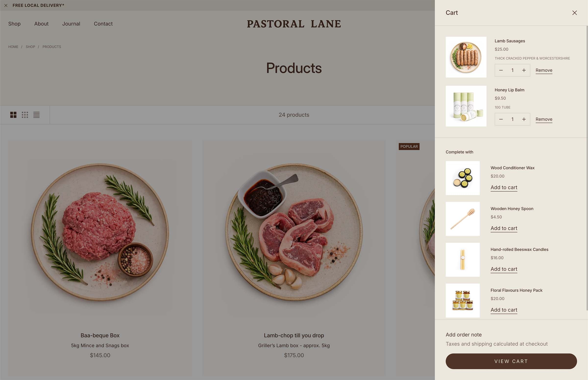Open the Shop menu
The width and height of the screenshot is (588, 380).
tap(14, 24)
